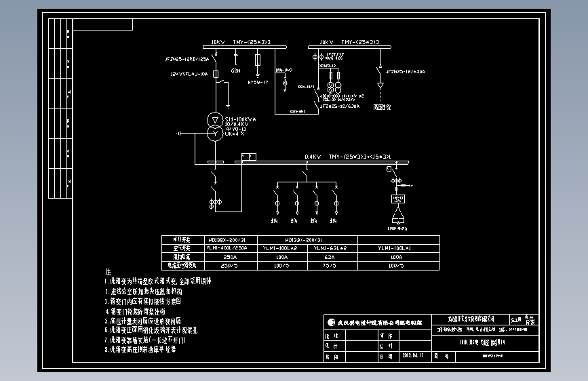Select the SJ1-100KVA transformer text
This screenshot has width=588, height=381.
[x=240, y=119]
